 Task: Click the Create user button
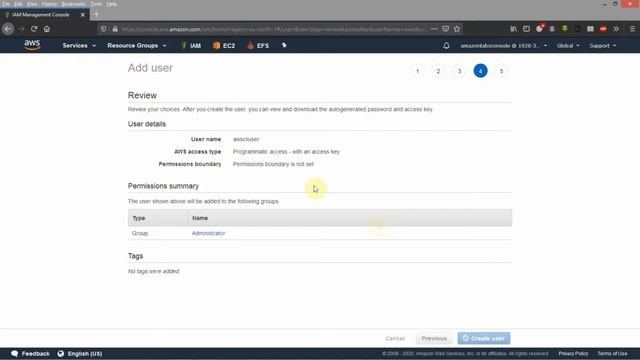[484, 338]
